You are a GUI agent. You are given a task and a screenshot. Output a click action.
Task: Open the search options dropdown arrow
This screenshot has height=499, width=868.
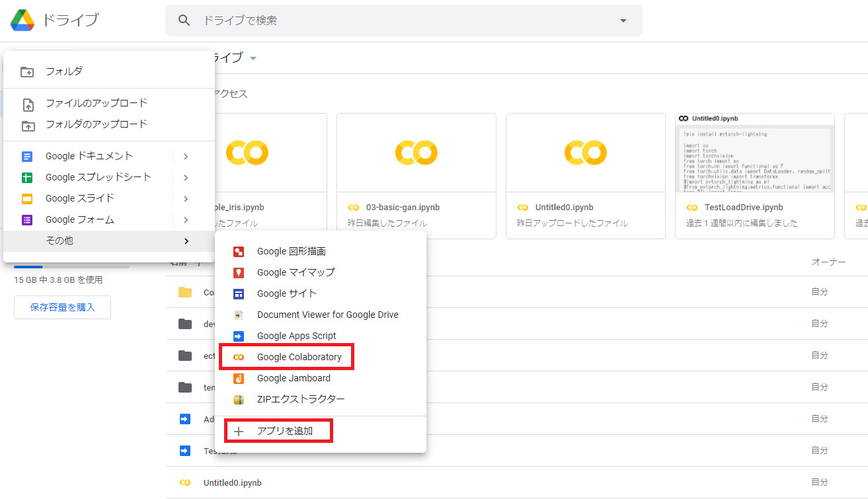coord(622,20)
